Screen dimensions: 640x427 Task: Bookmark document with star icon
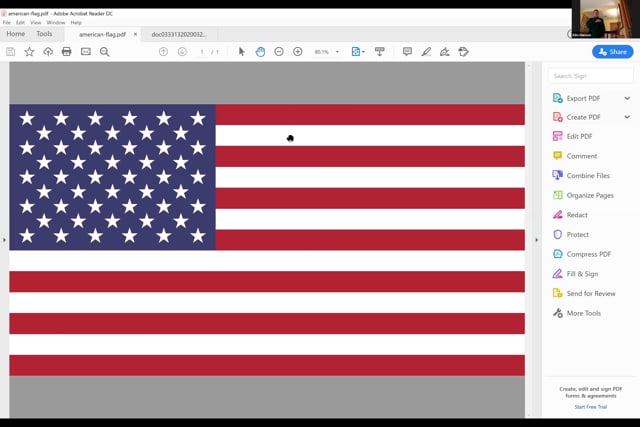click(x=29, y=52)
